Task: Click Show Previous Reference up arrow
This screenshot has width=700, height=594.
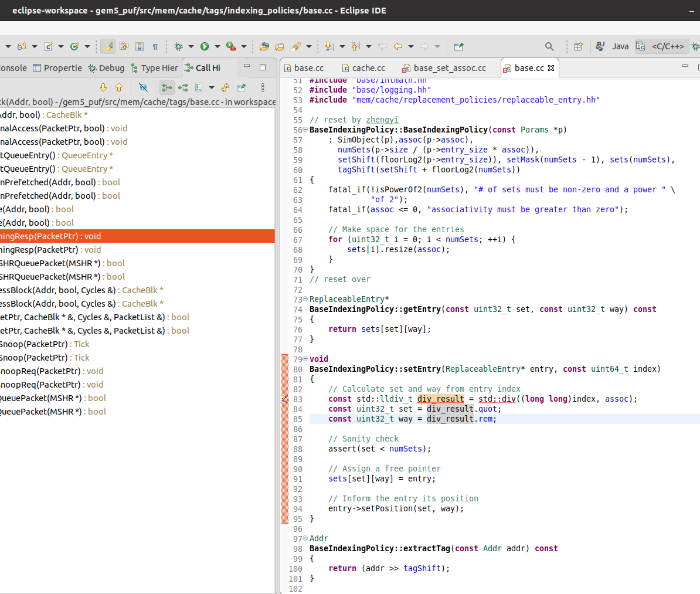Action: [119, 87]
